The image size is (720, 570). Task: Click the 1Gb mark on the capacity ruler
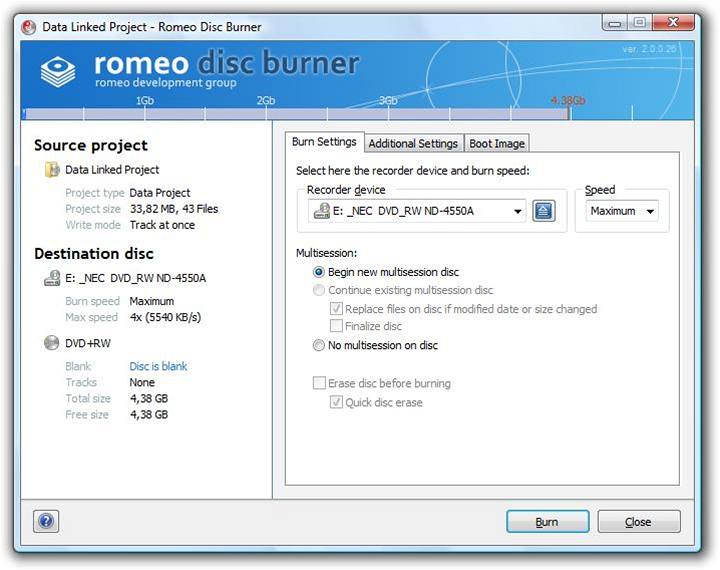[145, 101]
